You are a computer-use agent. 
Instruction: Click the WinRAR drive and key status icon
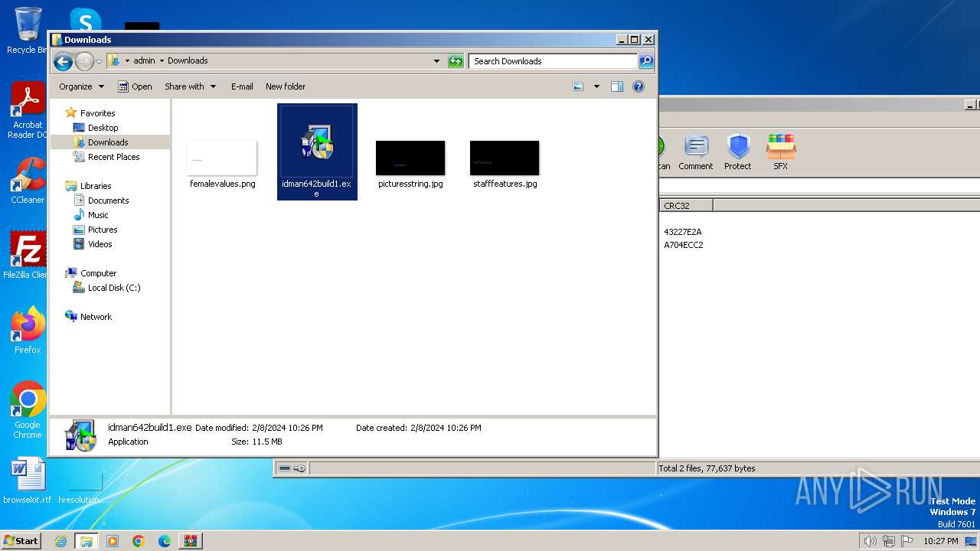(292, 468)
